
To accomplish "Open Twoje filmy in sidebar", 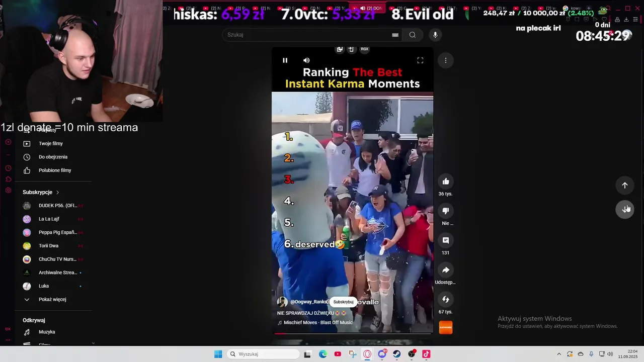I will tap(50, 143).
